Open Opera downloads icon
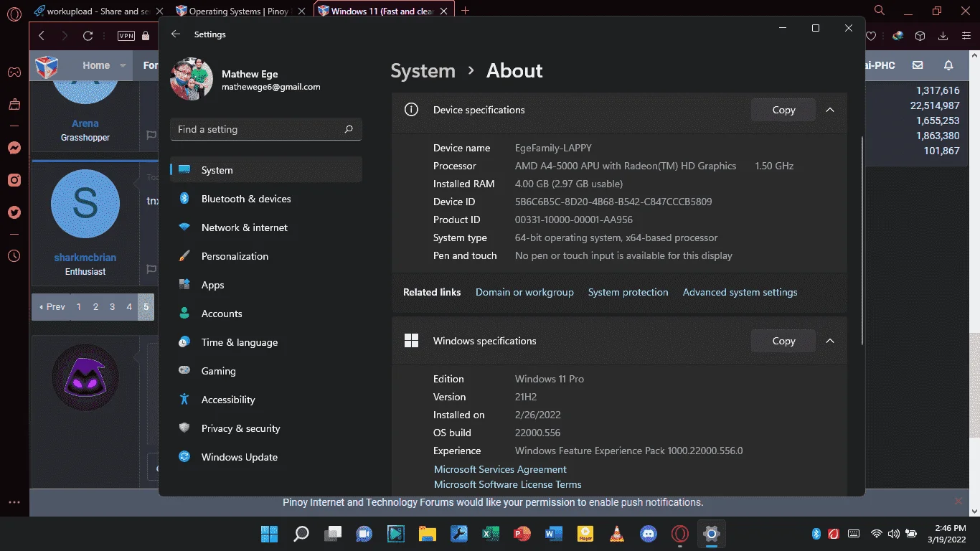This screenshot has width=980, height=551. (x=943, y=36)
